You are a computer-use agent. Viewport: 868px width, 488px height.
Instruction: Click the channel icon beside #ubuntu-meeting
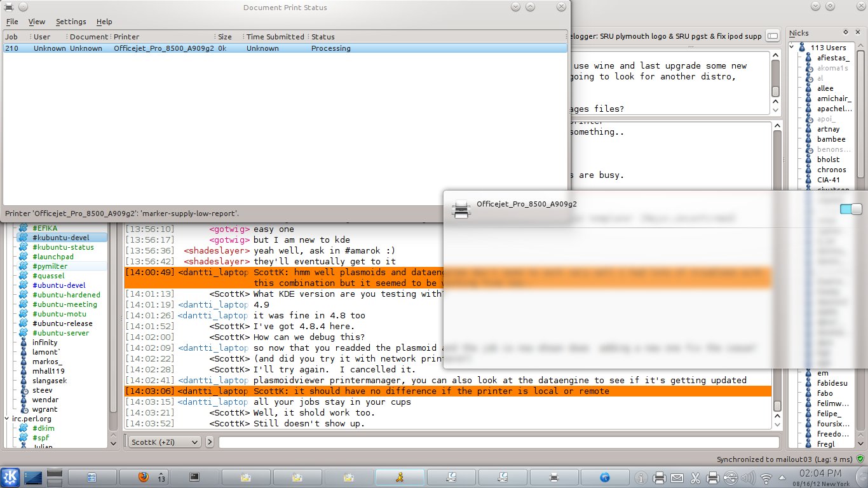[x=24, y=304]
